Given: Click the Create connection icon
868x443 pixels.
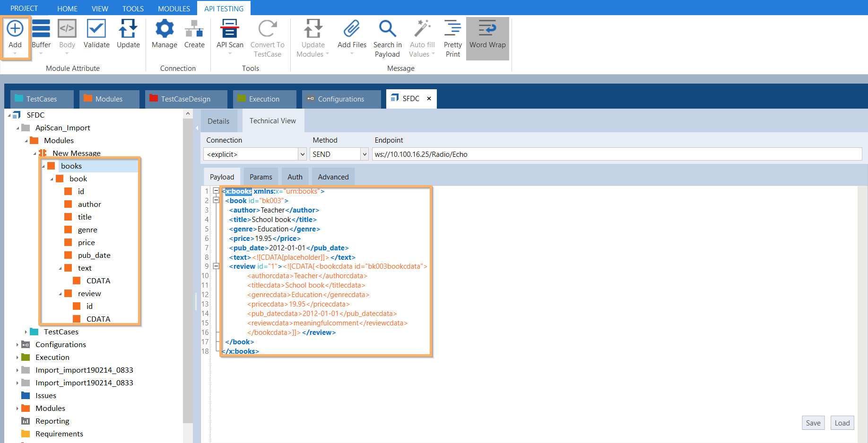Looking at the screenshot, I should point(194,29).
